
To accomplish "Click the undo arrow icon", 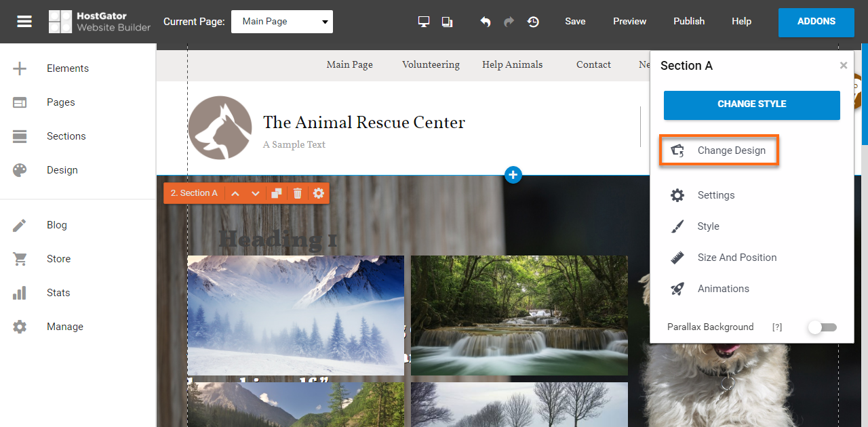I will pos(486,22).
